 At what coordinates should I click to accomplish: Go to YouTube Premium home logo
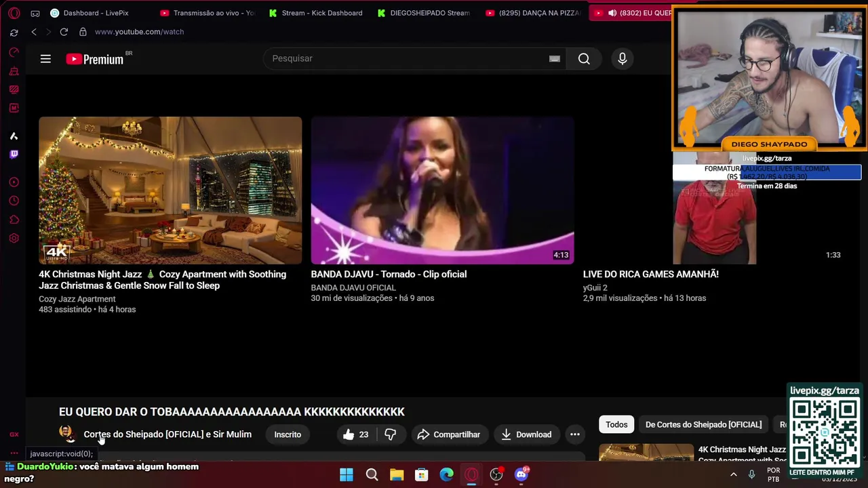pyautogui.click(x=95, y=59)
